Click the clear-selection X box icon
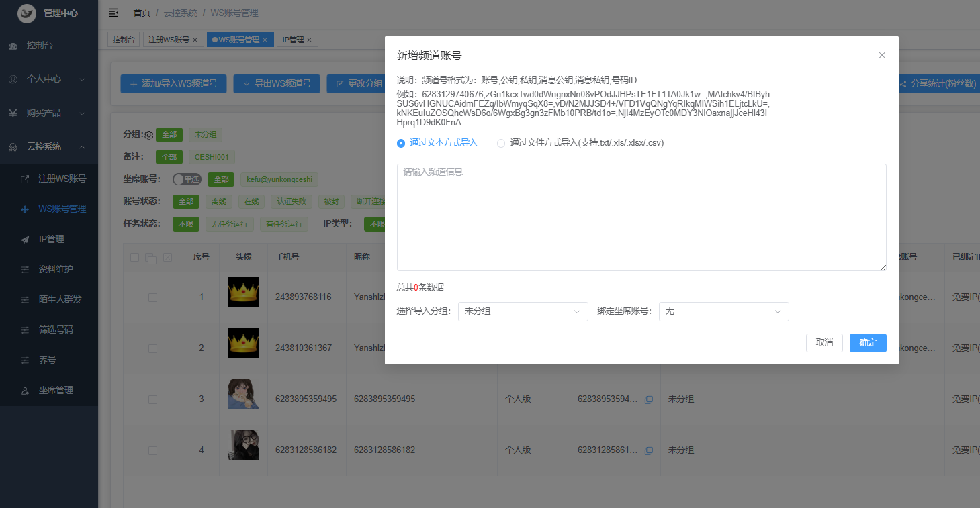 coord(168,257)
